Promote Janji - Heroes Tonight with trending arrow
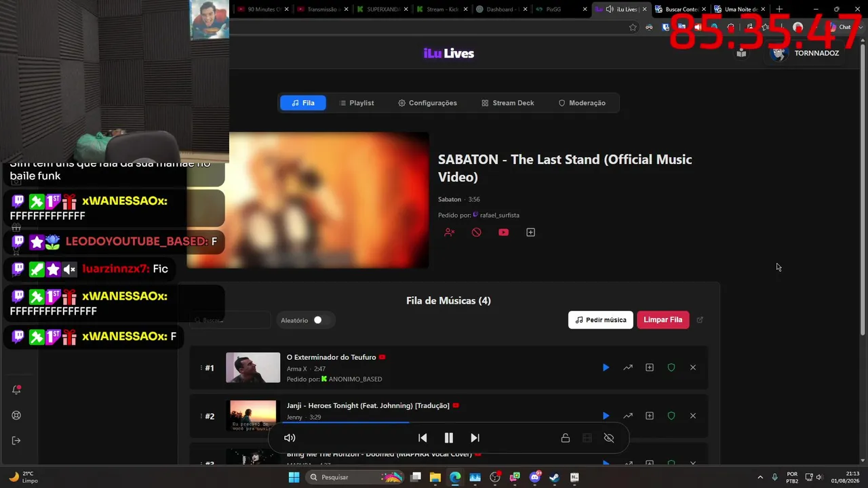868x488 pixels. [x=628, y=415]
